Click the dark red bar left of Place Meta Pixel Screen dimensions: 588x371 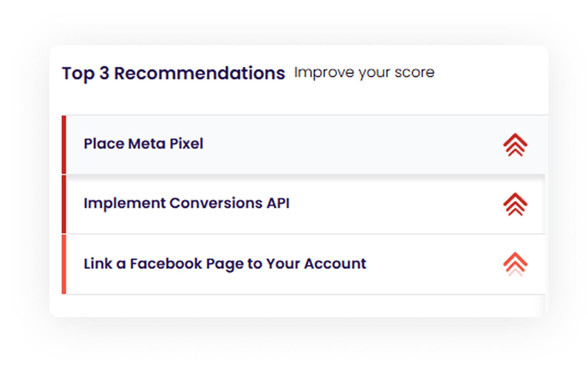(64, 145)
